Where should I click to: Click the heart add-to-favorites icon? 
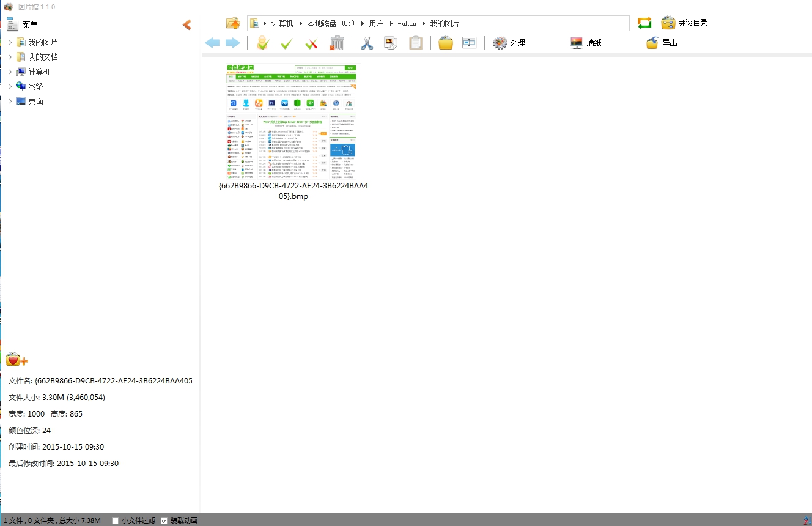click(x=17, y=360)
